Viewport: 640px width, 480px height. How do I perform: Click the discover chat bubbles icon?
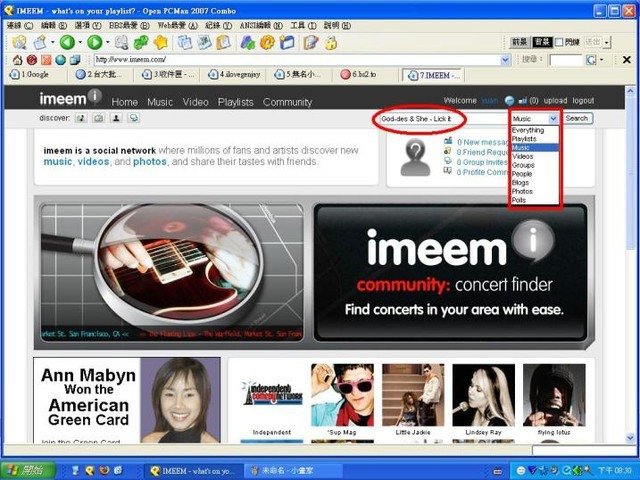(133, 118)
